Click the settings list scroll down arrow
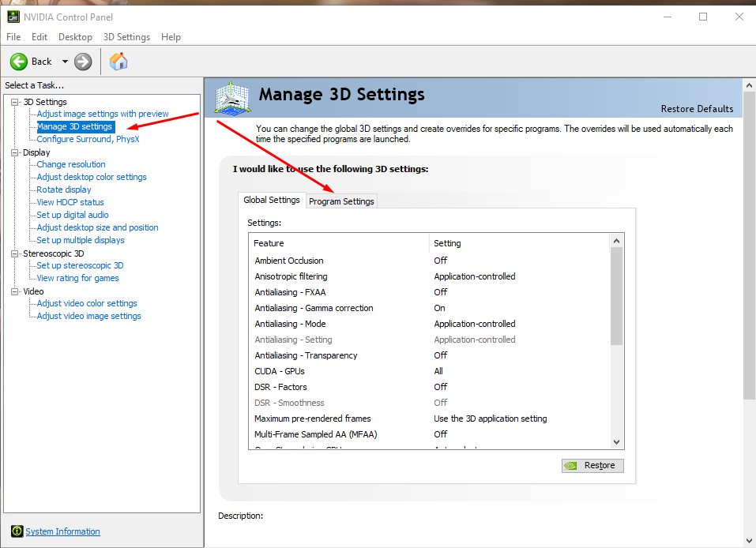756x548 pixels. [x=617, y=443]
